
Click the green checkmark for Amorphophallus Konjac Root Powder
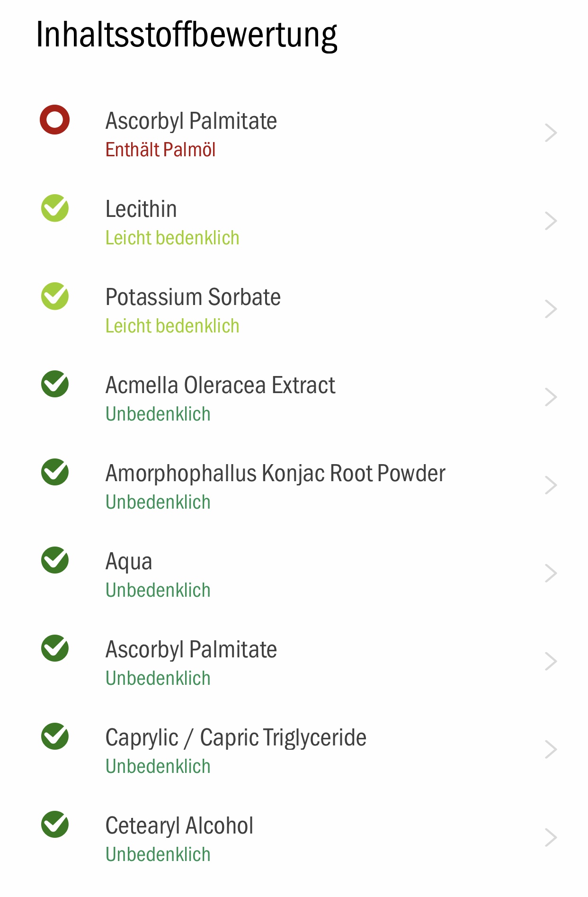coord(55,472)
